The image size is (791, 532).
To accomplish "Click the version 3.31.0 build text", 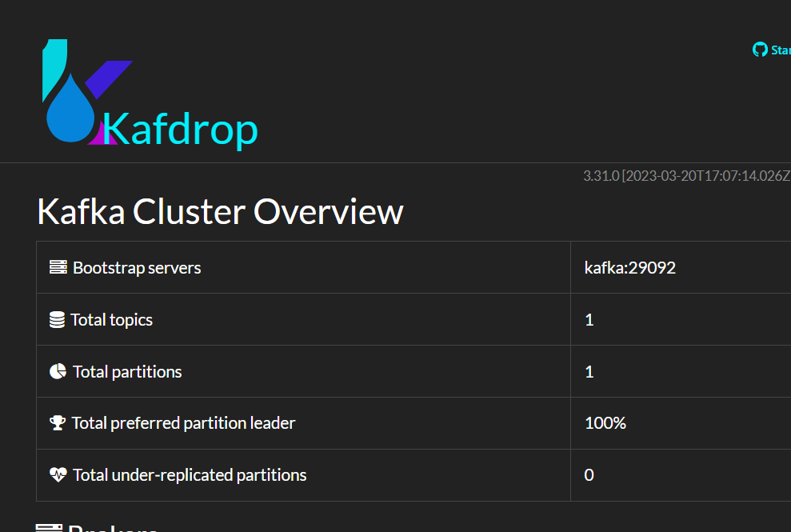I will [x=686, y=176].
